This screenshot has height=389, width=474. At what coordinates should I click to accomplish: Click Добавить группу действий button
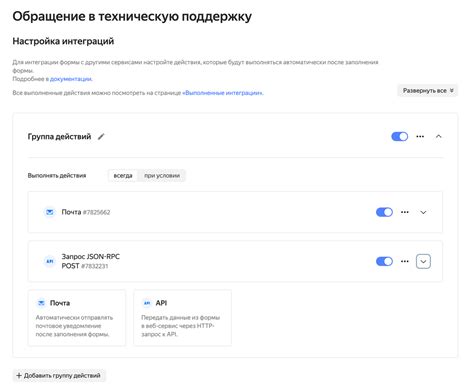point(59,375)
